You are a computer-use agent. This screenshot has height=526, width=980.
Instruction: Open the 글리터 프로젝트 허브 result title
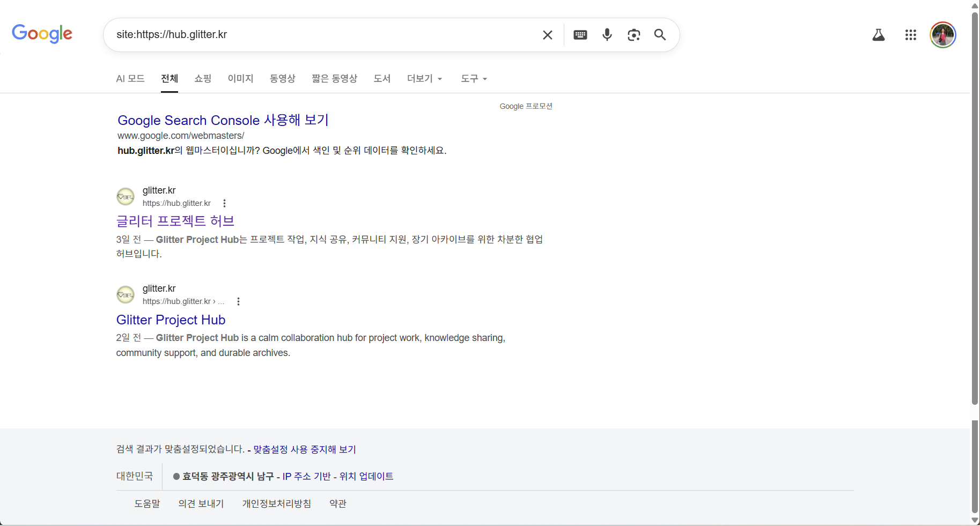tap(175, 221)
